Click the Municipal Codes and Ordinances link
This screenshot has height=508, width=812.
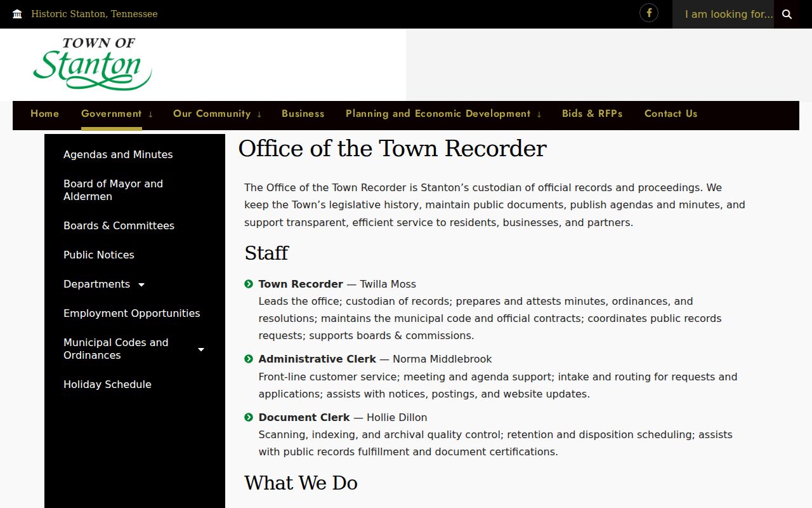click(x=116, y=349)
